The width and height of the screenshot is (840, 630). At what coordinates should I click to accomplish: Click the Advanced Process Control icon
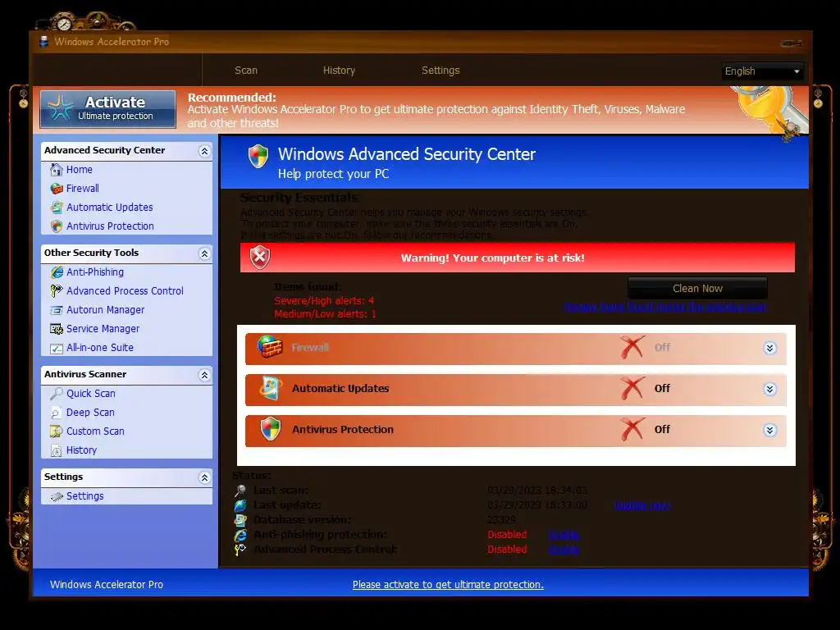[x=57, y=291]
